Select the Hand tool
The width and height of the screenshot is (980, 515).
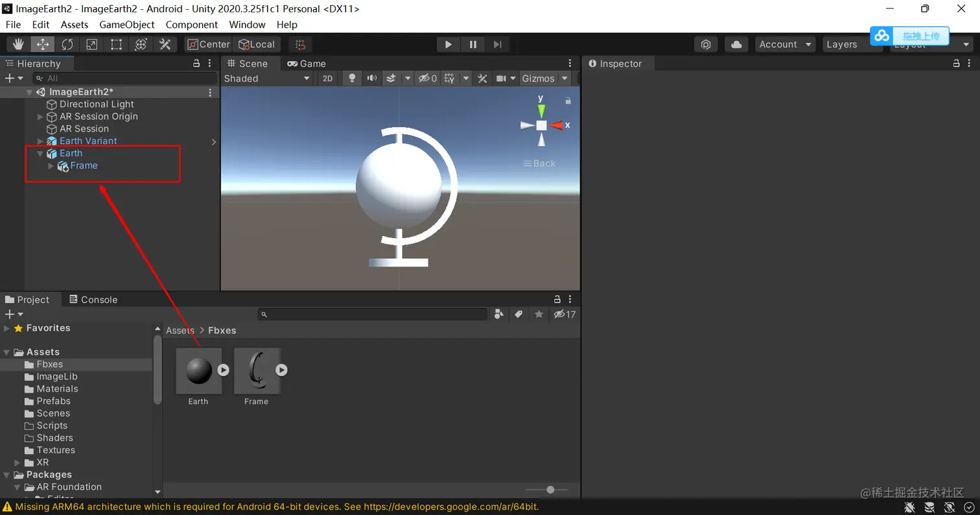pyautogui.click(x=19, y=44)
